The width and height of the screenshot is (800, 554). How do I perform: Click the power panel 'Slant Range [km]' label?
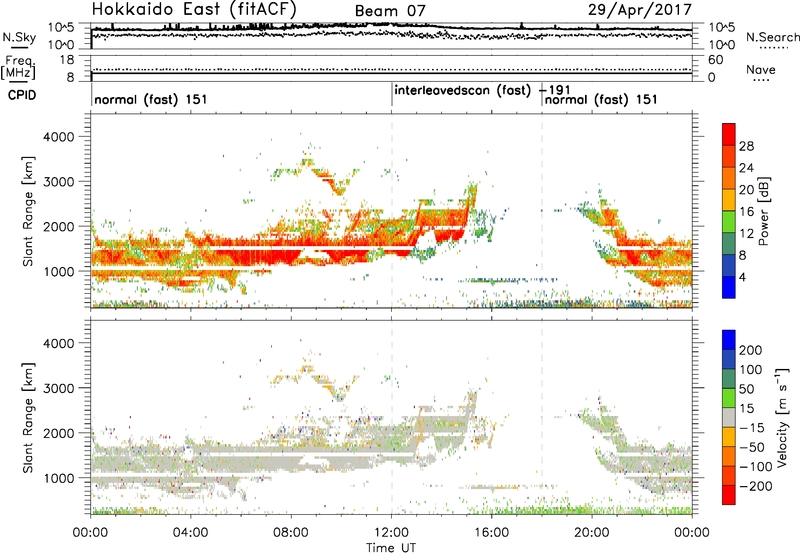click(x=28, y=212)
